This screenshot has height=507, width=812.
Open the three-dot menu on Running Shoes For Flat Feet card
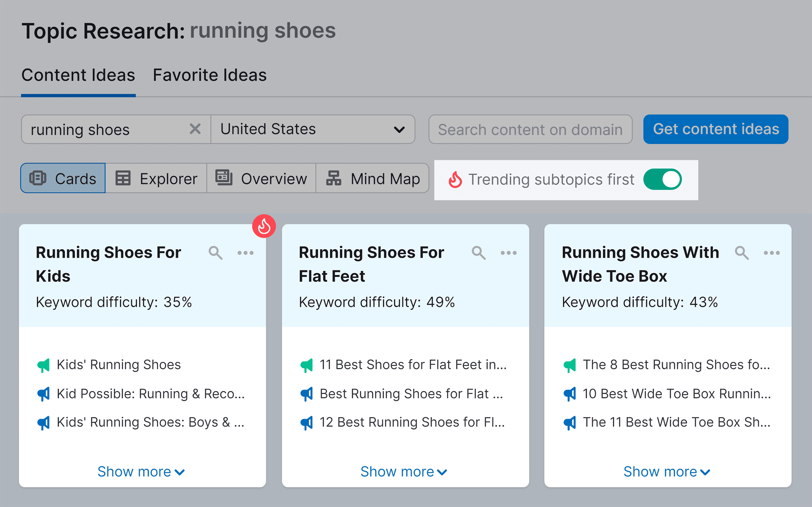click(508, 253)
